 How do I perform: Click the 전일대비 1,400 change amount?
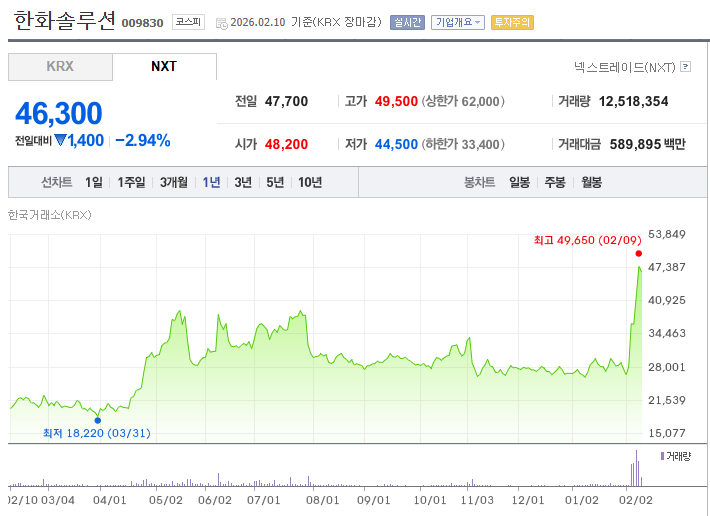click(x=60, y=141)
